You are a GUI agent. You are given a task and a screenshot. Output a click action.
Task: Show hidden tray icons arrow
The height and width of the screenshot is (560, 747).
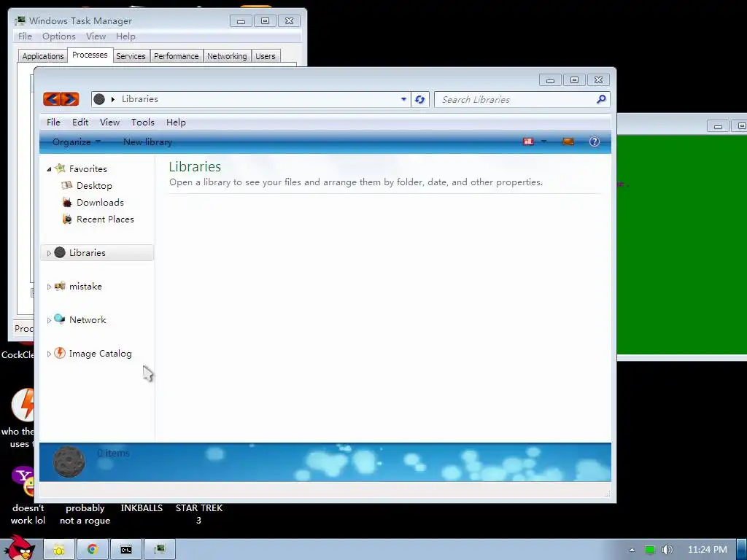[632, 550]
